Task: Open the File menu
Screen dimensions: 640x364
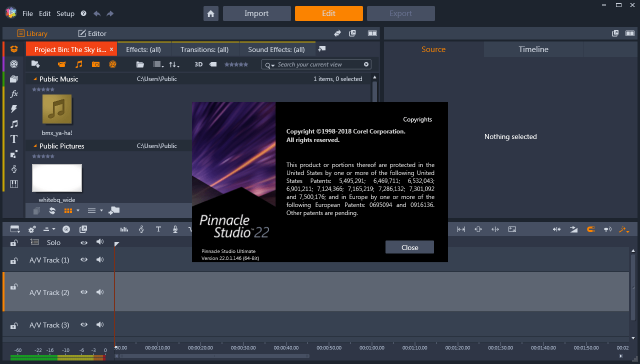Action: [27, 13]
